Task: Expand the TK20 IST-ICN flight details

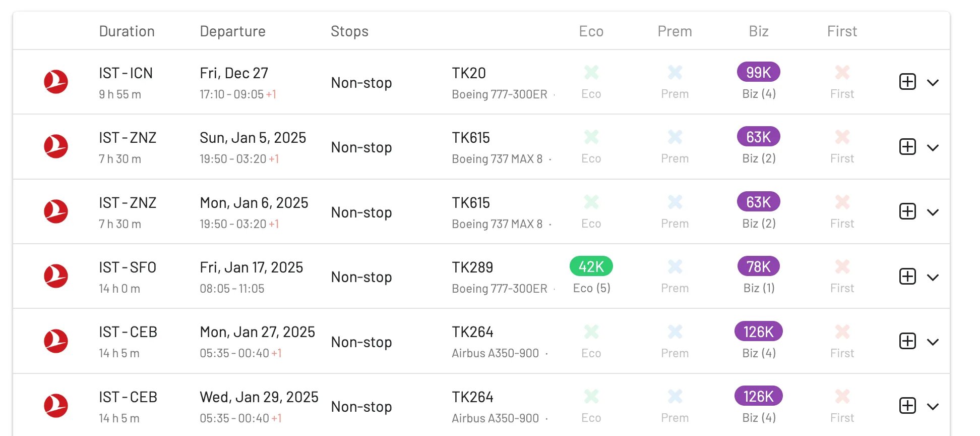Action: [933, 83]
